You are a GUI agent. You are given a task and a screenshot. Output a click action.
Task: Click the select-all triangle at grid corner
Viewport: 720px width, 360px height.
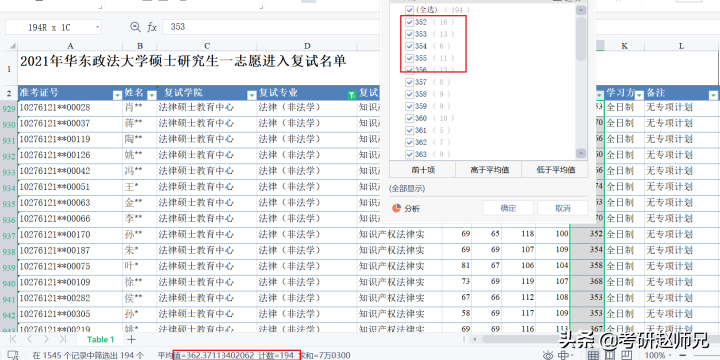pyautogui.click(x=12, y=46)
